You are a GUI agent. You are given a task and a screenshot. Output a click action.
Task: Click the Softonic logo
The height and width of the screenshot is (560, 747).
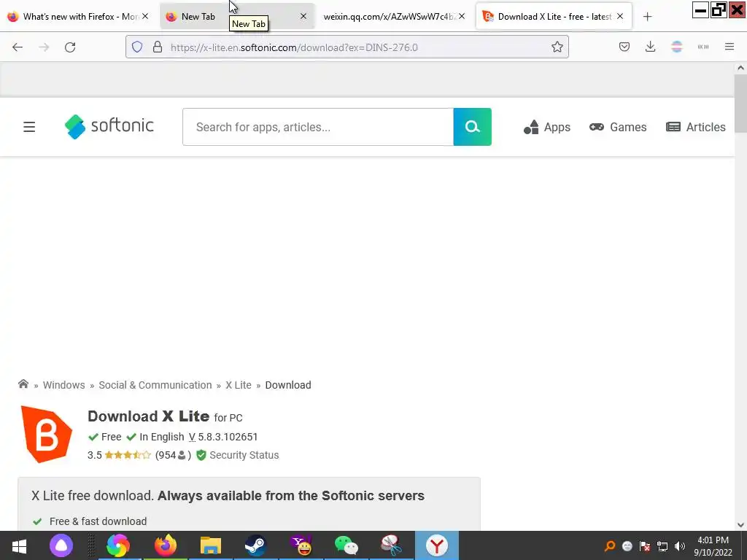(x=109, y=127)
